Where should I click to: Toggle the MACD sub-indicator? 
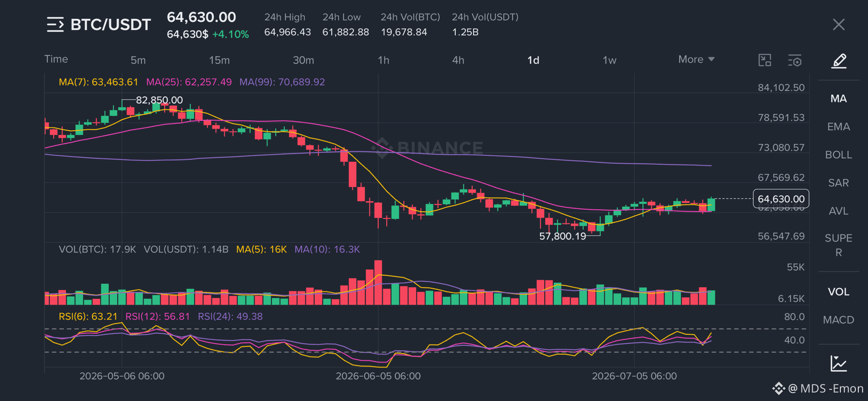[x=838, y=320]
